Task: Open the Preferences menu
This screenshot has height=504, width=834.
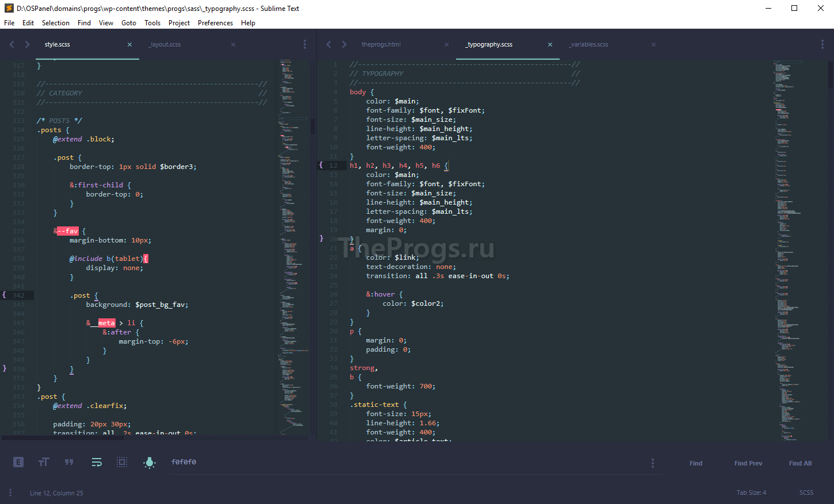Action: 215,23
